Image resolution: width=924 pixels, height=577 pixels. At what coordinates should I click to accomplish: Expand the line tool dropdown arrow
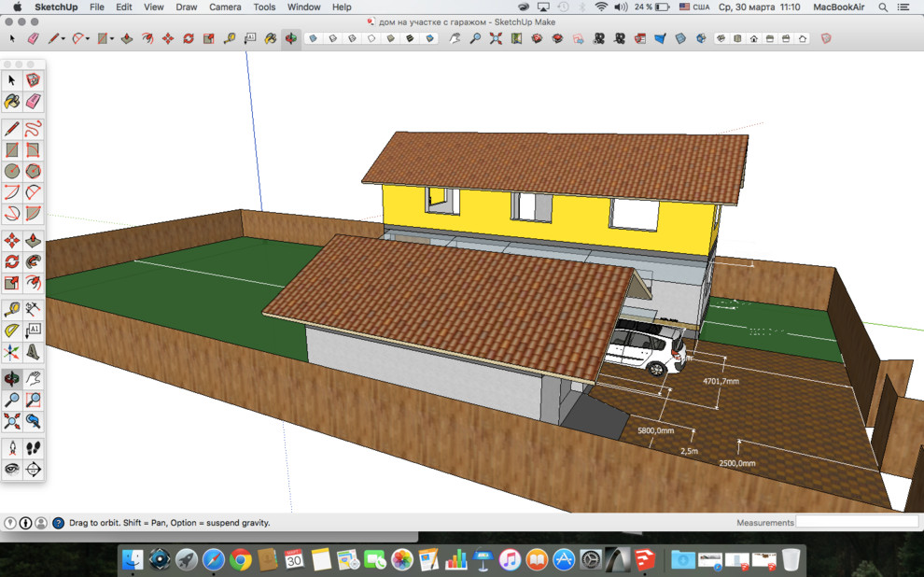tap(63, 39)
